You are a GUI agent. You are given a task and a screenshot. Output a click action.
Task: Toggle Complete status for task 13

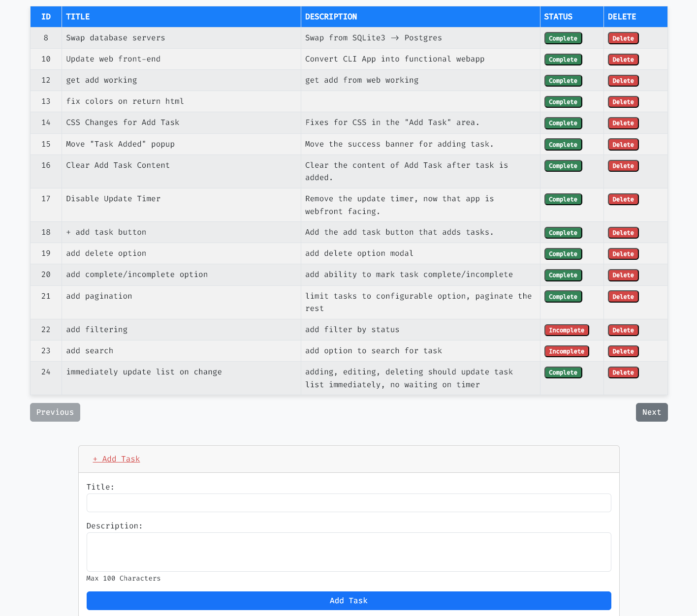click(x=563, y=102)
